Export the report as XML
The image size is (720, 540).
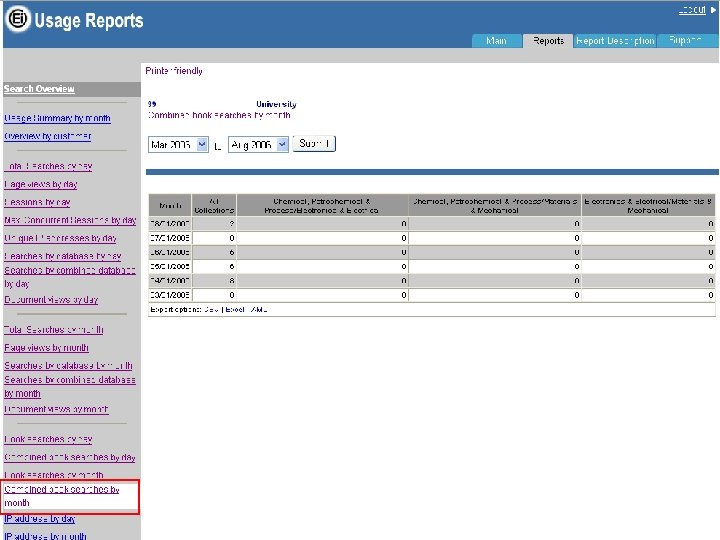[259, 309]
